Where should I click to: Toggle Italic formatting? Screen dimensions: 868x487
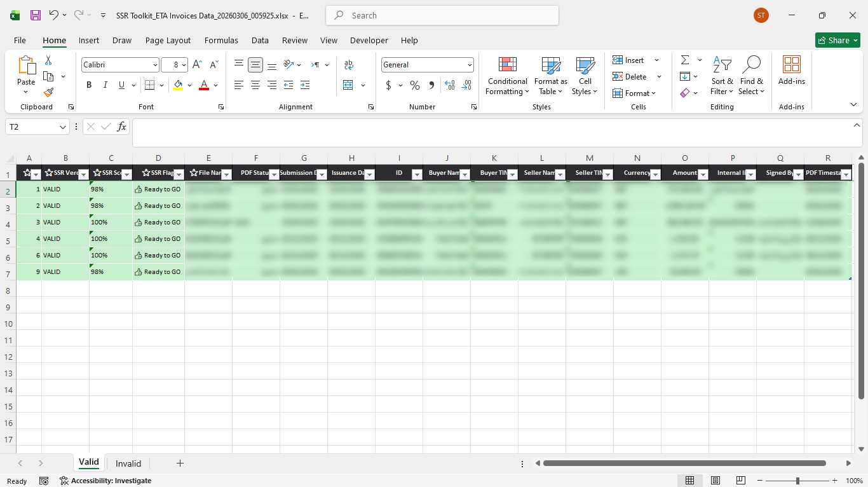[x=105, y=85]
